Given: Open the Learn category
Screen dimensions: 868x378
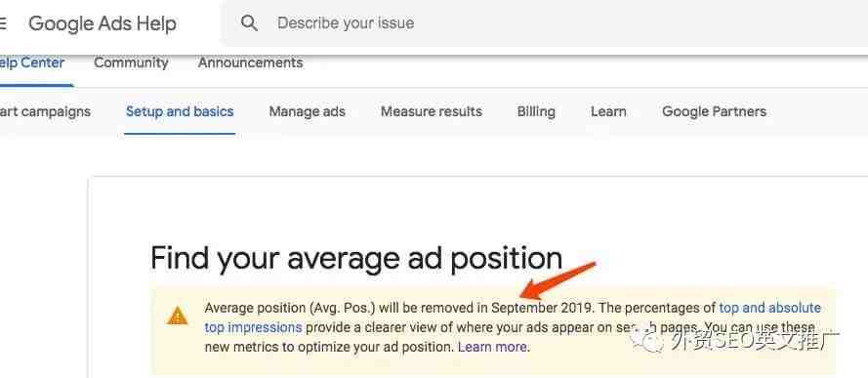Looking at the screenshot, I should pos(608,111).
